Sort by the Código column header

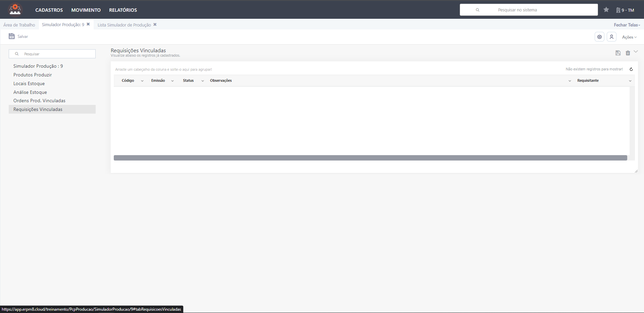point(128,80)
